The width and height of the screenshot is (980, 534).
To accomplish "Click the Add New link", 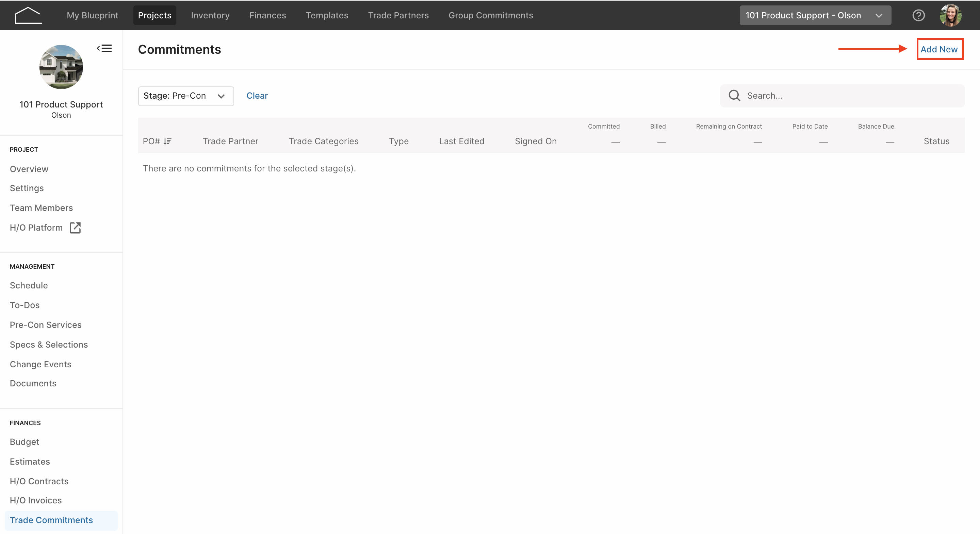I will tap(939, 49).
